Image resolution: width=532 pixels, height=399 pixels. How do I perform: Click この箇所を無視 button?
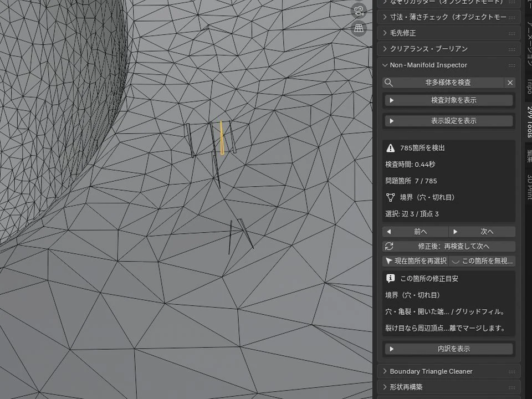pos(482,261)
